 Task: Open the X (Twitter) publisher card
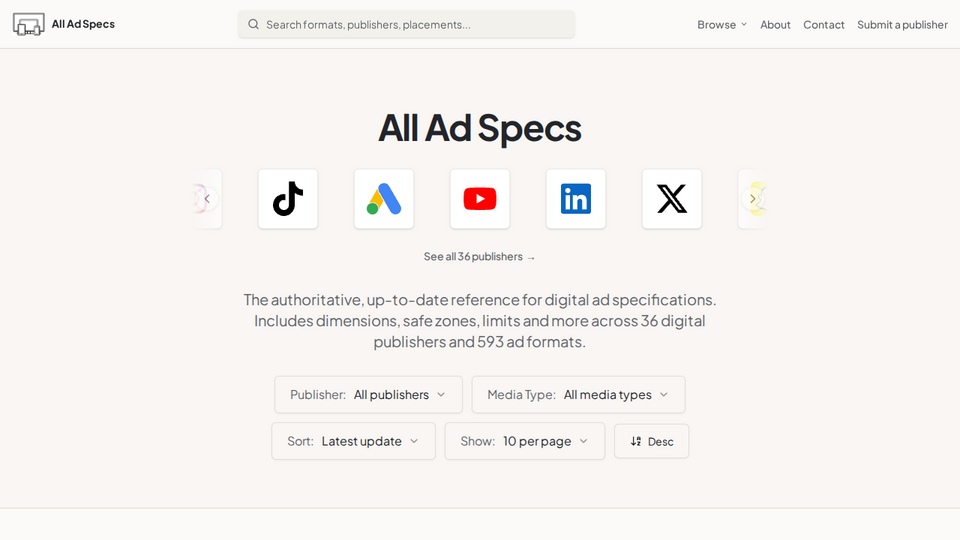tap(672, 199)
